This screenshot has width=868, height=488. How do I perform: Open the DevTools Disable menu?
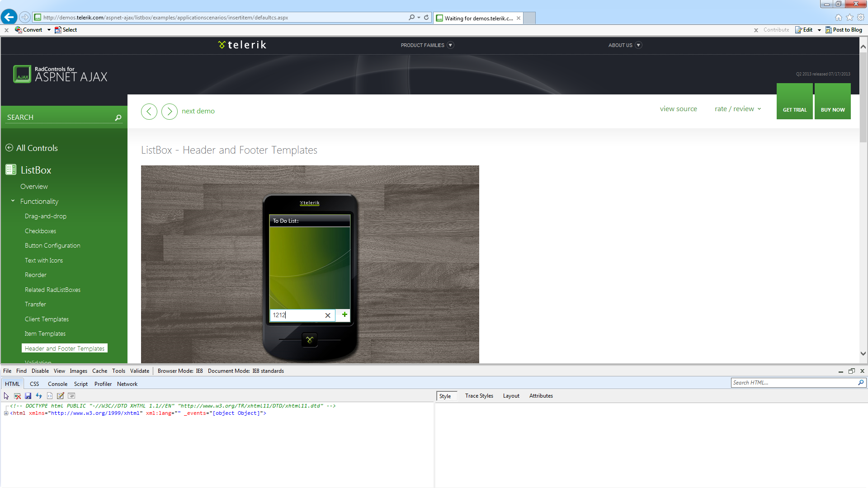click(x=40, y=371)
